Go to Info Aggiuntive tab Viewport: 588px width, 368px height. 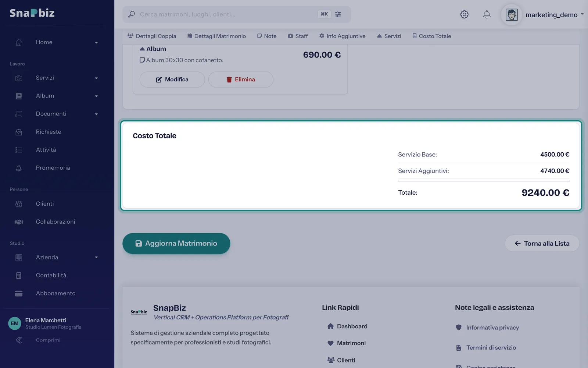(x=342, y=36)
